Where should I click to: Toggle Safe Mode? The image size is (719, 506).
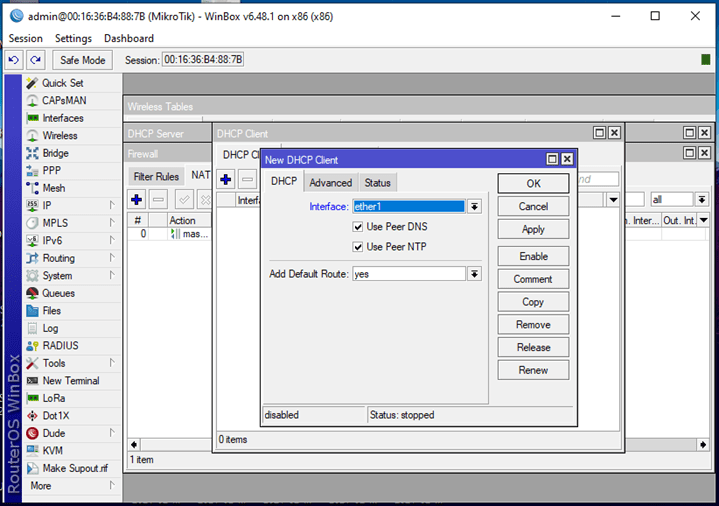pos(83,60)
